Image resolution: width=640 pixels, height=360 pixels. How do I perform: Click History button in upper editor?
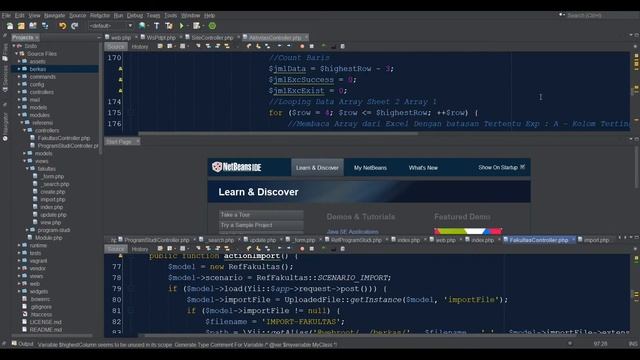[x=140, y=47]
